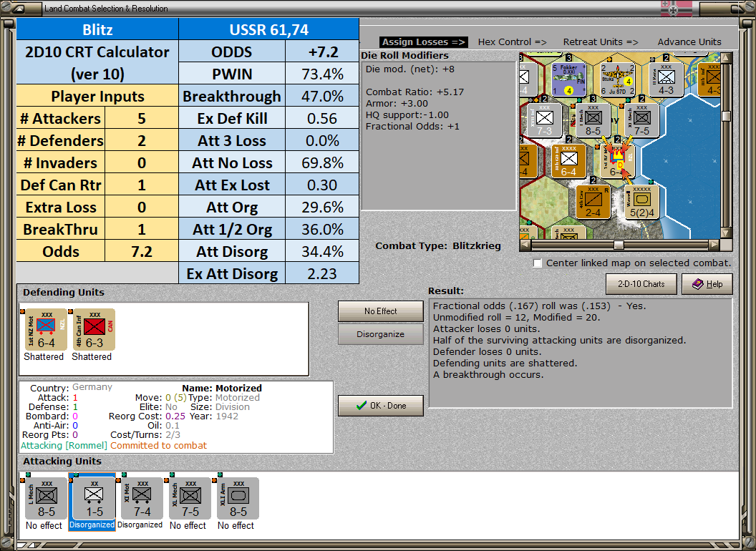Open the Help book button
Screen dimensions: 756x551
[707, 284]
